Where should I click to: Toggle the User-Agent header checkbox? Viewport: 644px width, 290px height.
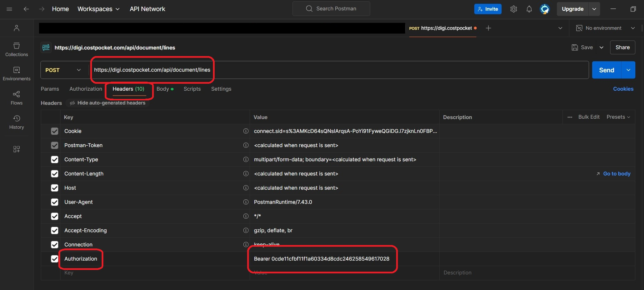pyautogui.click(x=55, y=202)
